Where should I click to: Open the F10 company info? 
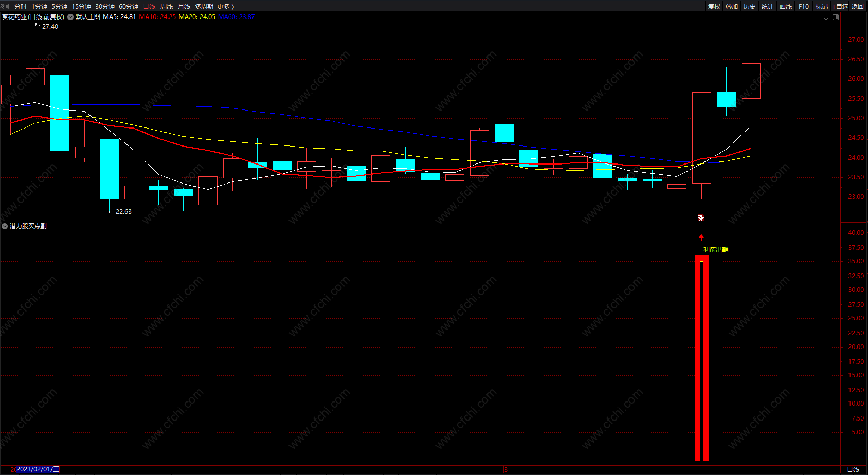(804, 7)
